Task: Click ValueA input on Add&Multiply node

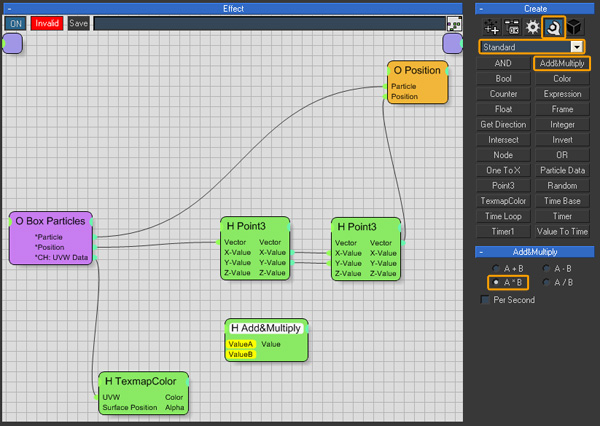Action: [240, 344]
